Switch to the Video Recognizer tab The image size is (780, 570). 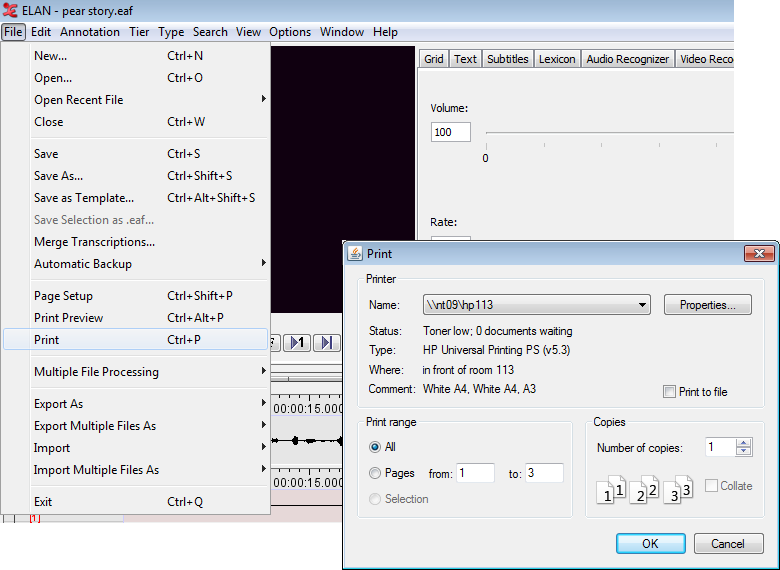[x=705, y=59]
